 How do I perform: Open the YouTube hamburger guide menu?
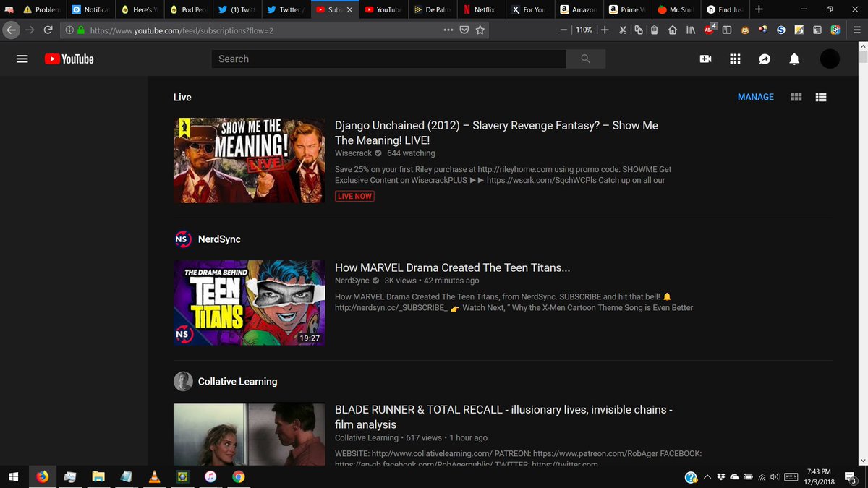click(22, 59)
